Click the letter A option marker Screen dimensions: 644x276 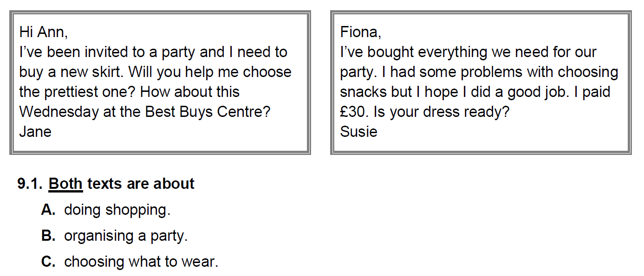pyautogui.click(x=48, y=210)
